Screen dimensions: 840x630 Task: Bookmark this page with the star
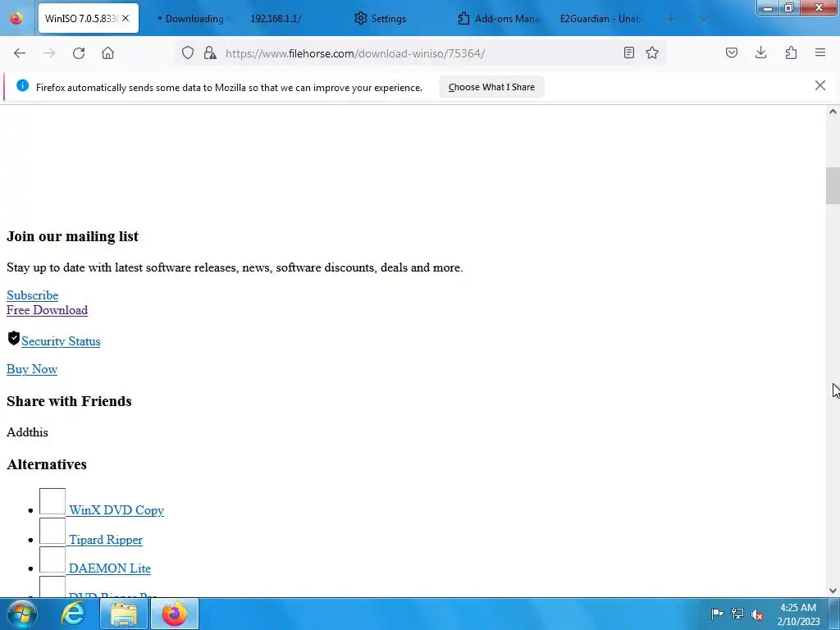coord(652,52)
